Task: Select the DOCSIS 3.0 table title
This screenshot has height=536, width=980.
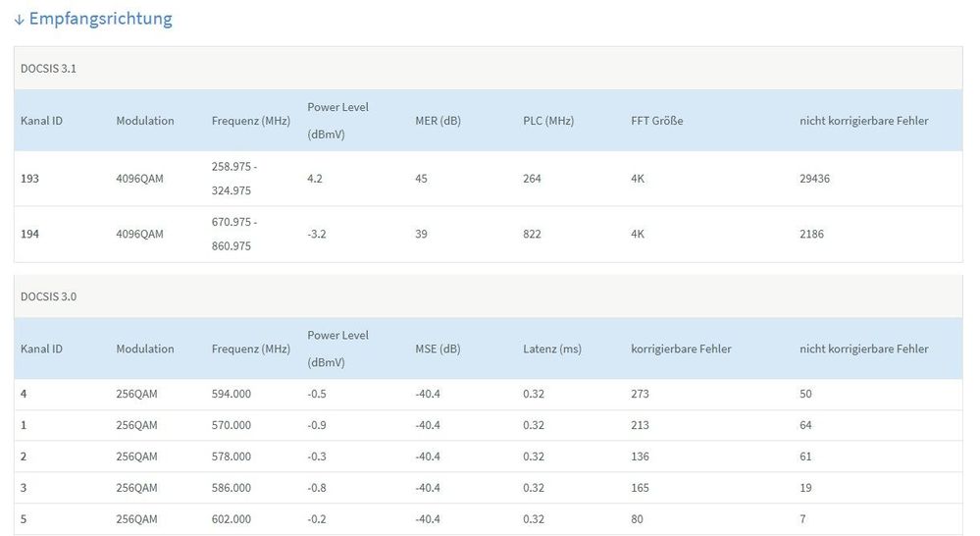Action: click(x=48, y=295)
